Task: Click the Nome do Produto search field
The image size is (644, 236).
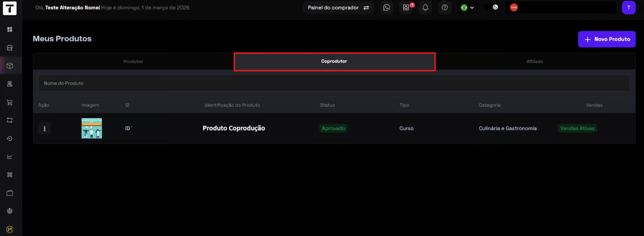Action: 334,83
